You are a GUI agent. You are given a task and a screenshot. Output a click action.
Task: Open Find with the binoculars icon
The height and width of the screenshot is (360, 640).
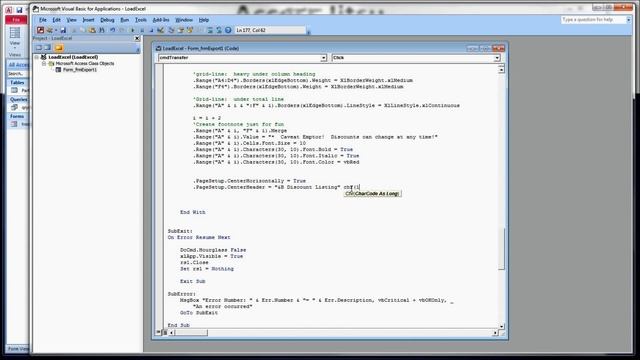[x=102, y=30]
